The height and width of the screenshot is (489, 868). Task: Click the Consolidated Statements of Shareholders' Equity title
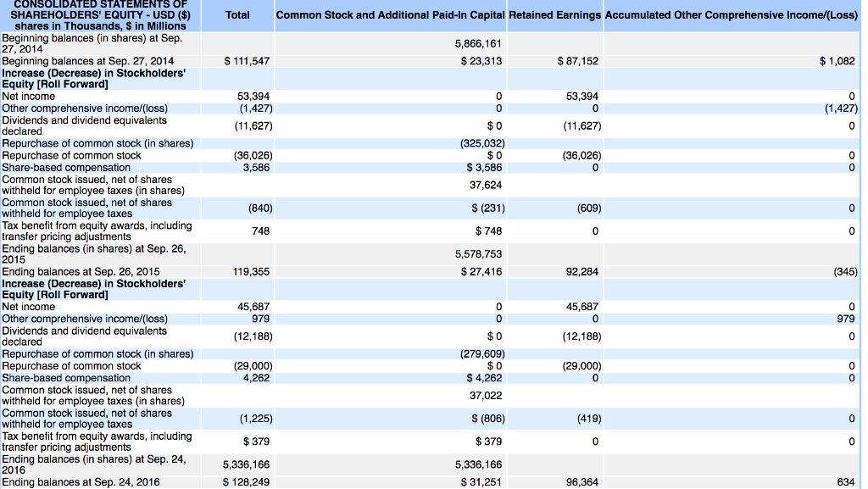[100, 15]
